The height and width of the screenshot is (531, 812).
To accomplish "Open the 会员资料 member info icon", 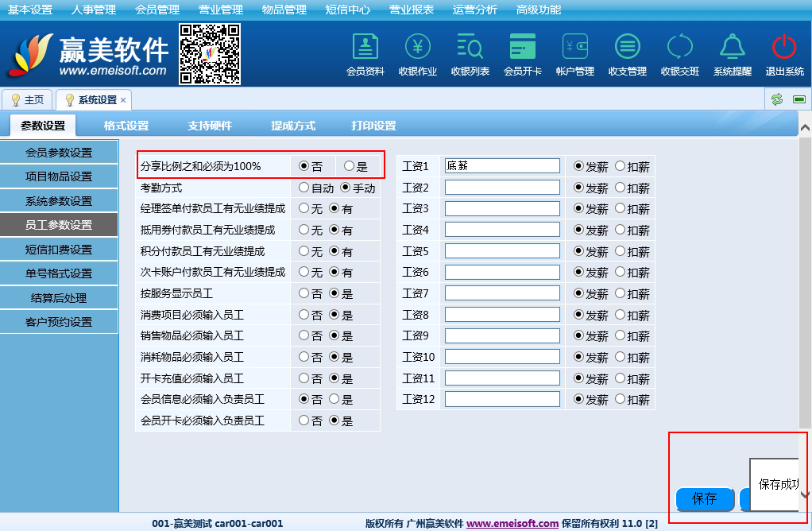I will pyautogui.click(x=365, y=55).
